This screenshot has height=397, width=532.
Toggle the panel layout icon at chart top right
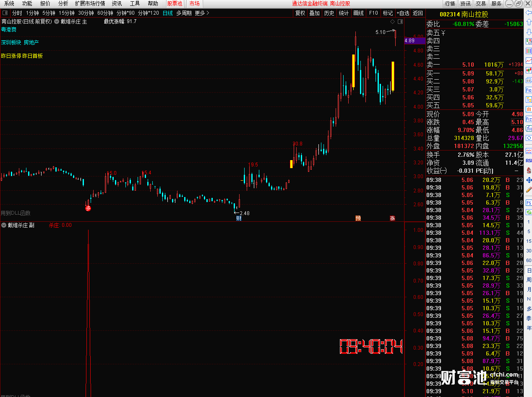click(x=400, y=21)
